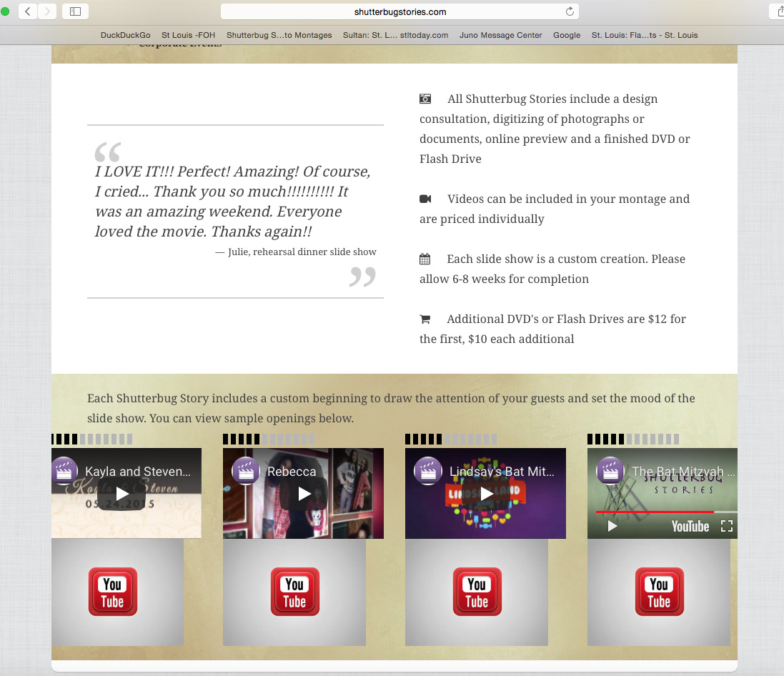
Task: Play the Lindsay's Bat Mit... video
Action: 487,494
